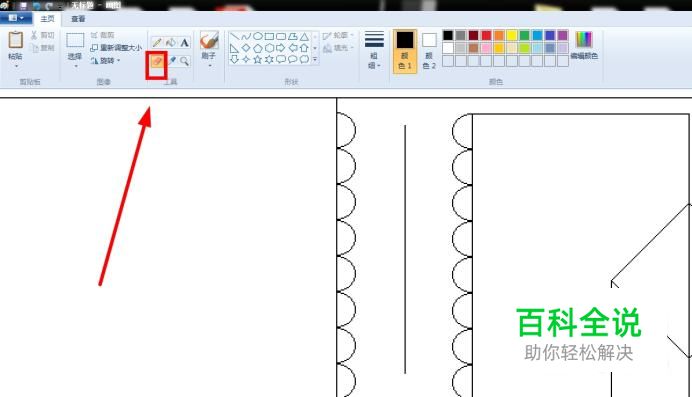Click Save icon in quick access toolbar
Screen dimensions: 692x397
click(23, 5)
